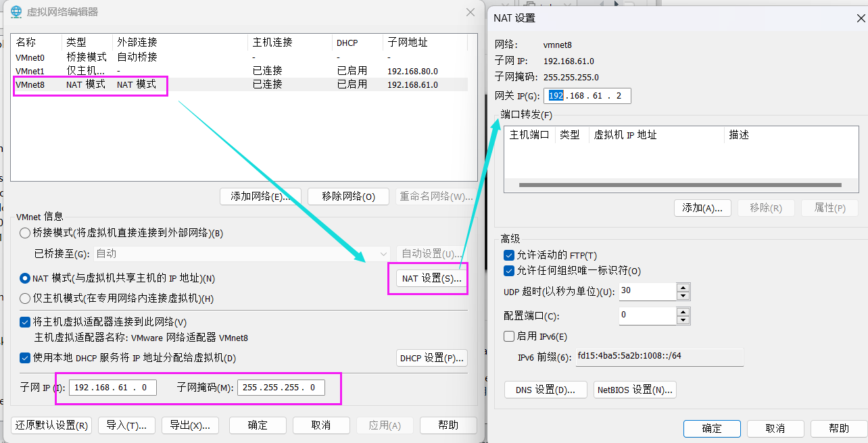The height and width of the screenshot is (443, 868).
Task: Select the 桥接模式 radio button
Action: (25, 233)
